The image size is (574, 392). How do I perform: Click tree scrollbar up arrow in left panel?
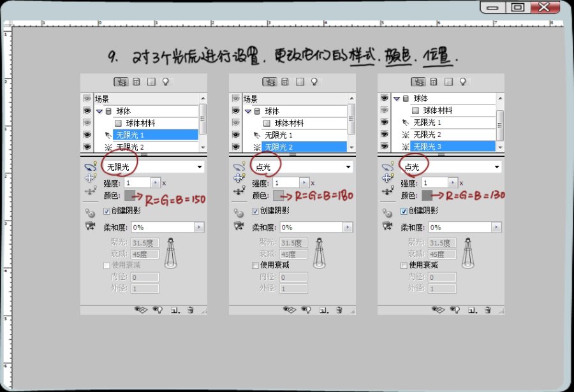203,98
